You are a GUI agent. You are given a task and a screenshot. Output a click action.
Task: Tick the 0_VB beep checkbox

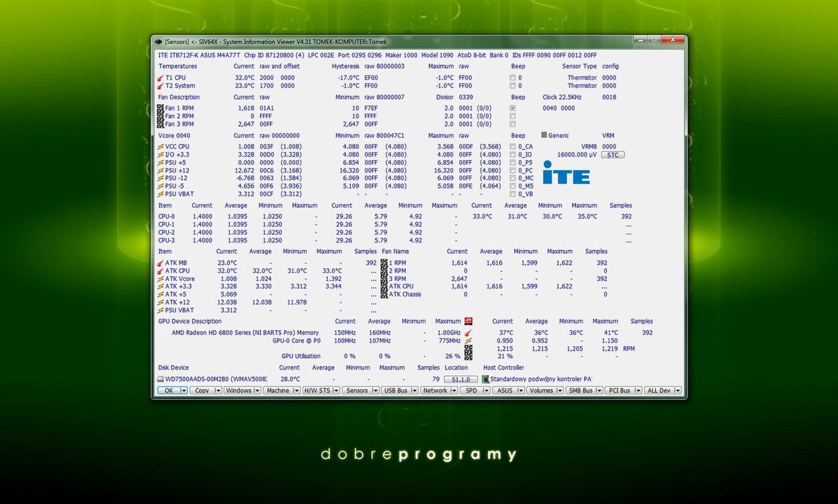click(513, 194)
